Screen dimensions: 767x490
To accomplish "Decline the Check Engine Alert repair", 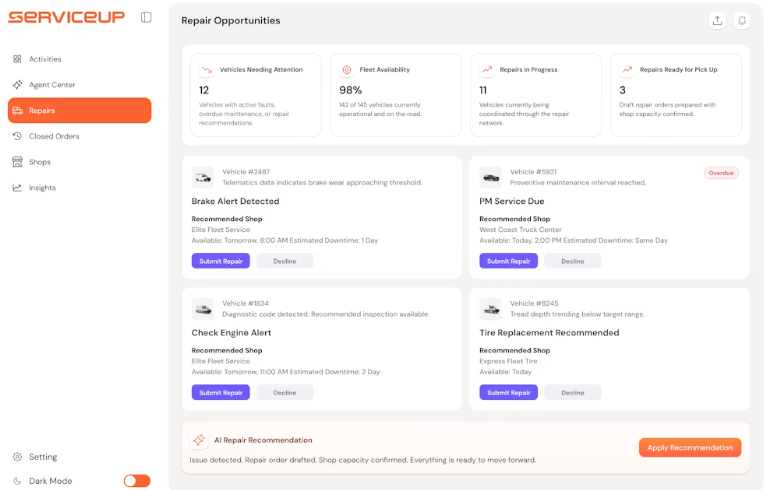I will 285,393.
